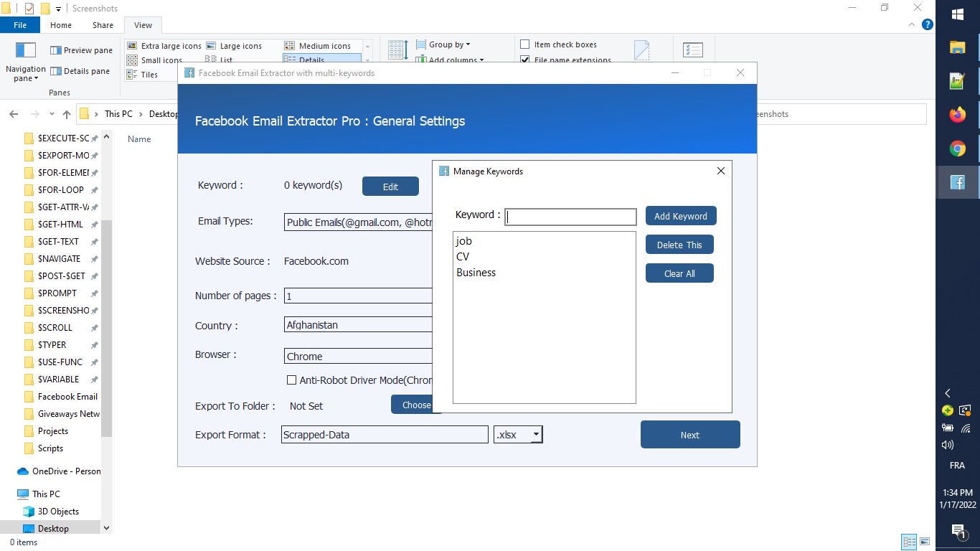Image resolution: width=980 pixels, height=551 pixels.
Task: Click navigation pane scroll down arrow
Action: [106, 527]
